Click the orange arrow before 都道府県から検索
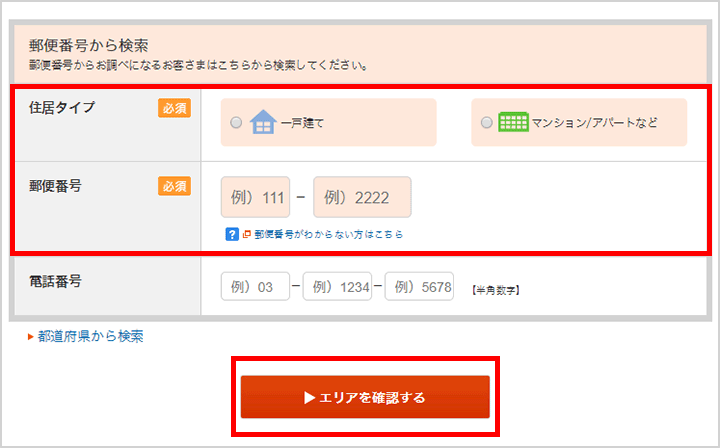This screenshot has width=720, height=448. tap(31, 337)
